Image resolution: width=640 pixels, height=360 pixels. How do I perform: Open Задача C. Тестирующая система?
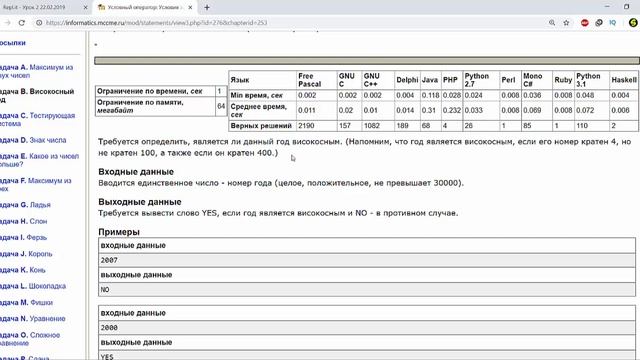pyautogui.click(x=37, y=120)
